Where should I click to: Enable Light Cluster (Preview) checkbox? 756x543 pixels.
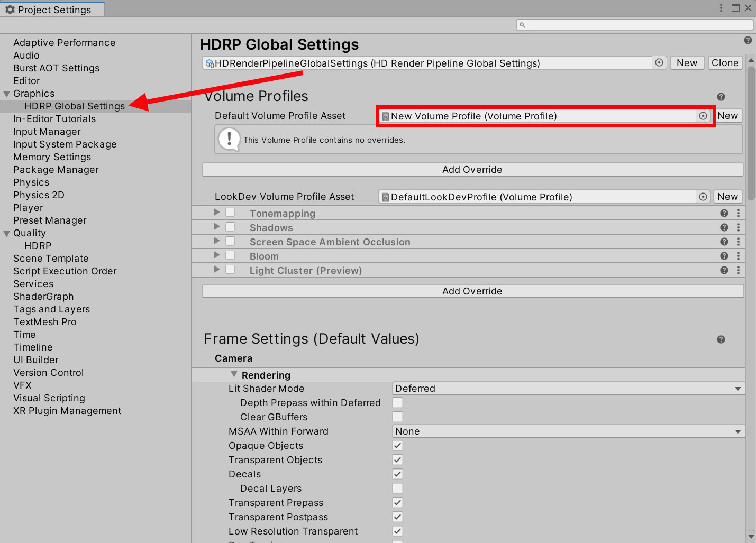tap(231, 270)
